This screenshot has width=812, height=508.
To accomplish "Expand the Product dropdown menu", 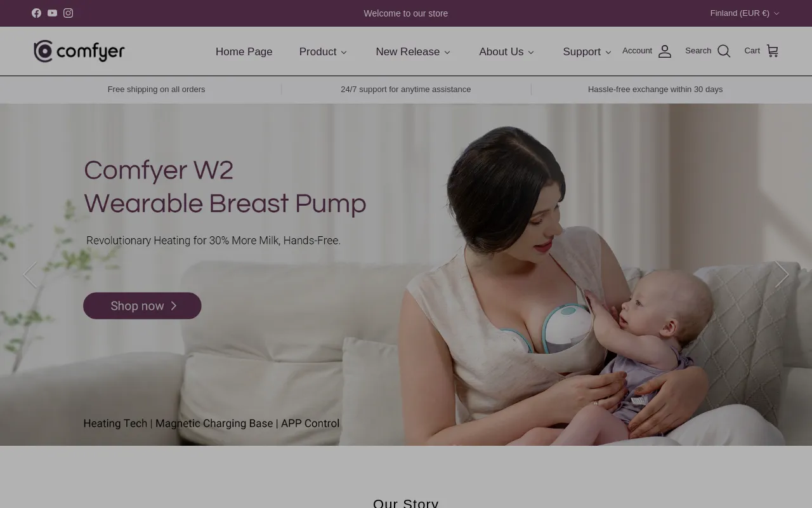I will (x=324, y=51).
